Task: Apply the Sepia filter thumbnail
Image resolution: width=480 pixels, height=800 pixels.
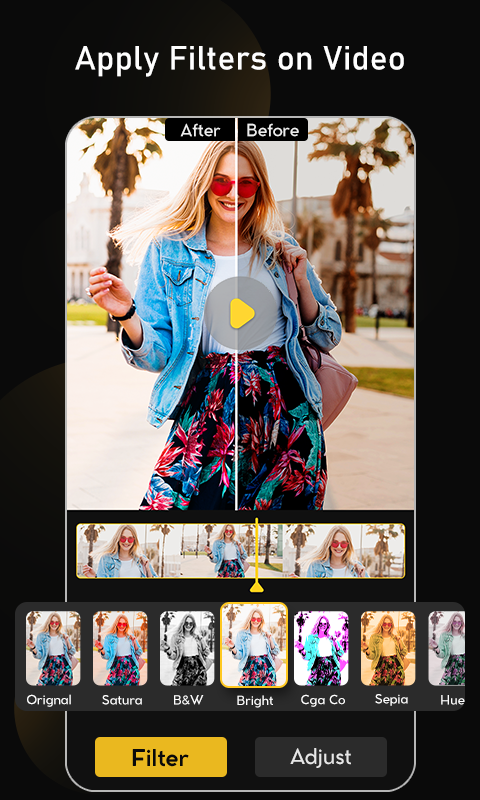Action: 388,648
